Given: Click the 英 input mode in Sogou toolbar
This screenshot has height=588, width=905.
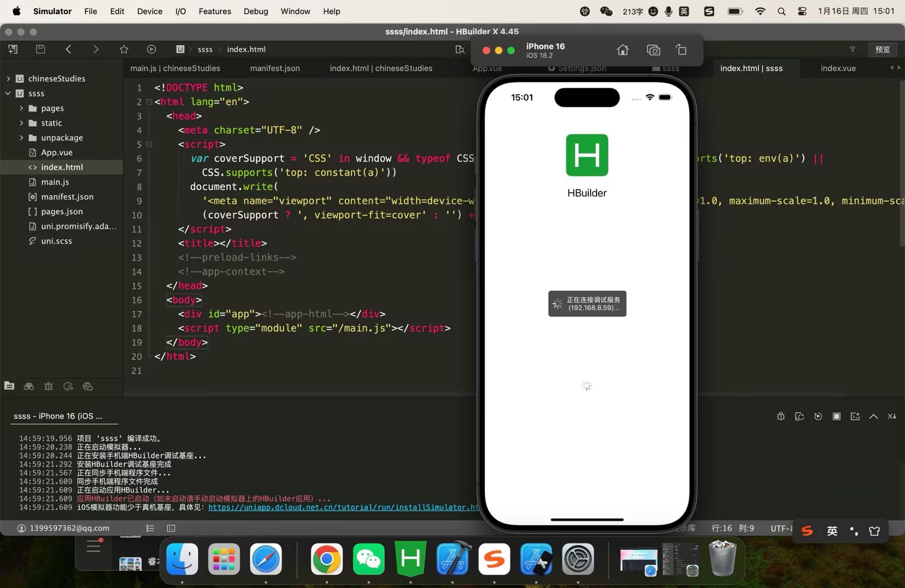Looking at the screenshot, I should [x=832, y=531].
